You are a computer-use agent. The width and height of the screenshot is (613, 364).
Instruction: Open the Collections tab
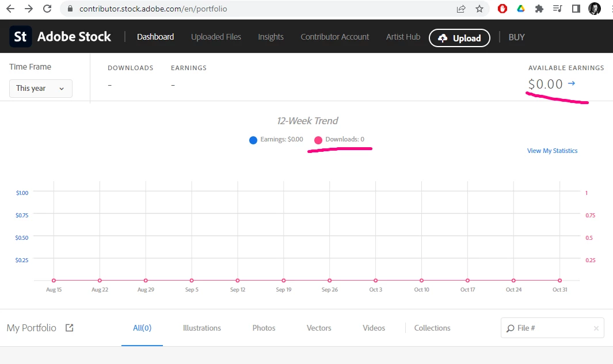click(x=432, y=328)
